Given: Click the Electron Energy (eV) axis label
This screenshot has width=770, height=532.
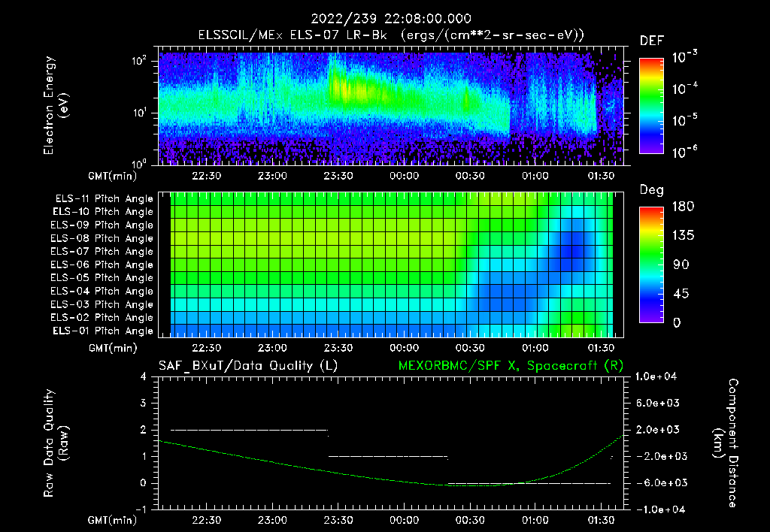Looking at the screenshot, I should [56, 105].
